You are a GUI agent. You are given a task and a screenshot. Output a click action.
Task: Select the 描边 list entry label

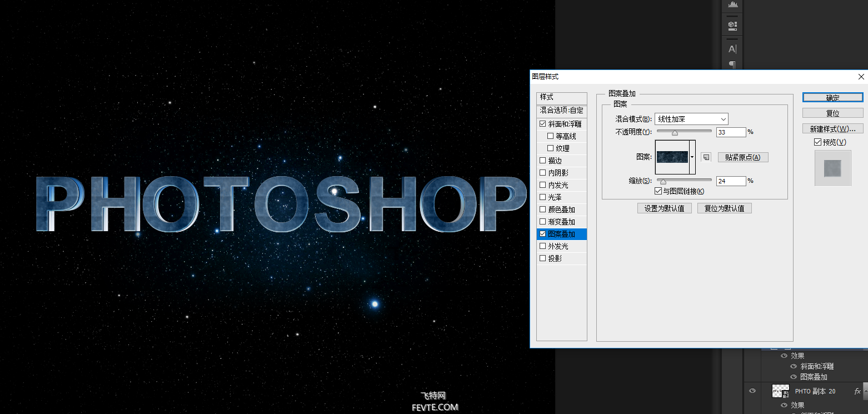click(x=555, y=161)
